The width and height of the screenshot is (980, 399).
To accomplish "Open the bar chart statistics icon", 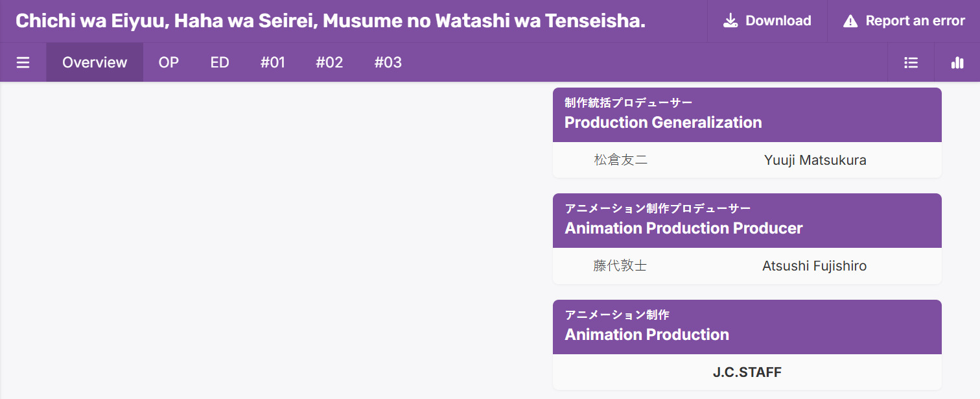I will (957, 63).
